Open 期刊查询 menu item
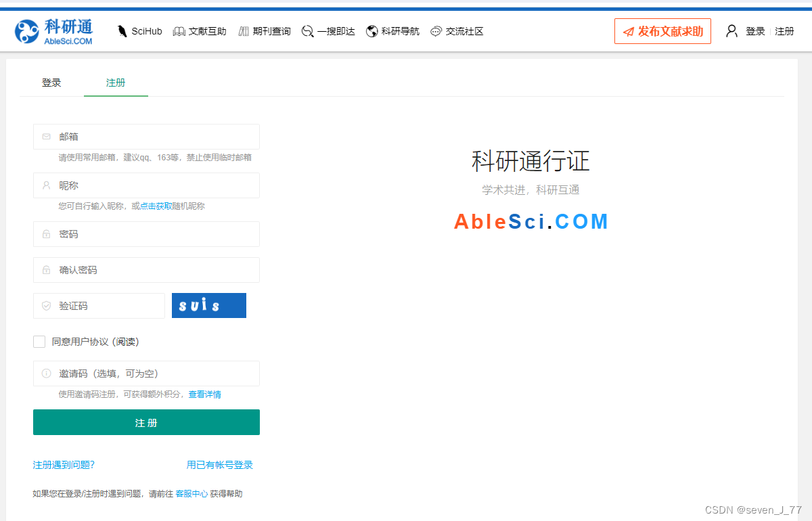 [x=264, y=31]
